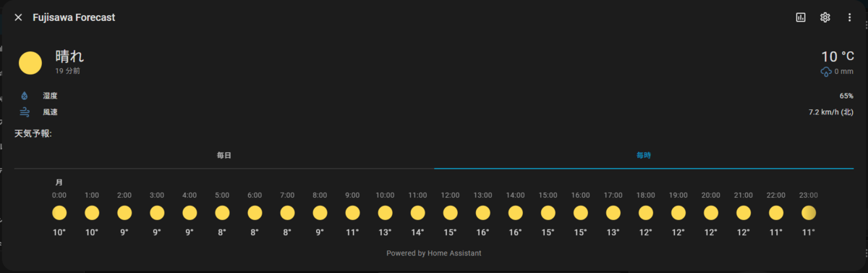Viewport: 868px width, 273px height.
Task: Click the 13° temperature under 17:00
Action: click(613, 232)
